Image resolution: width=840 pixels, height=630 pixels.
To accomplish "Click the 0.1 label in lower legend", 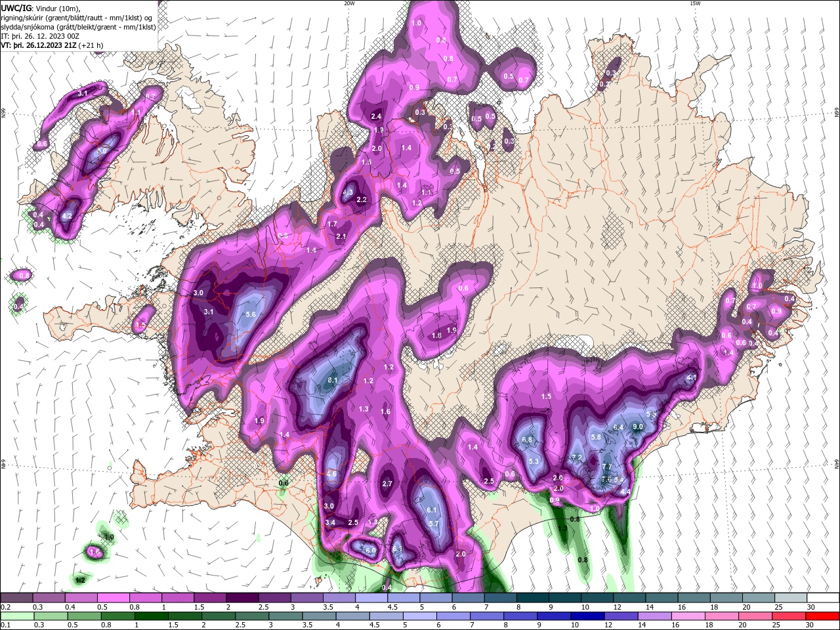I will (x=5, y=625).
